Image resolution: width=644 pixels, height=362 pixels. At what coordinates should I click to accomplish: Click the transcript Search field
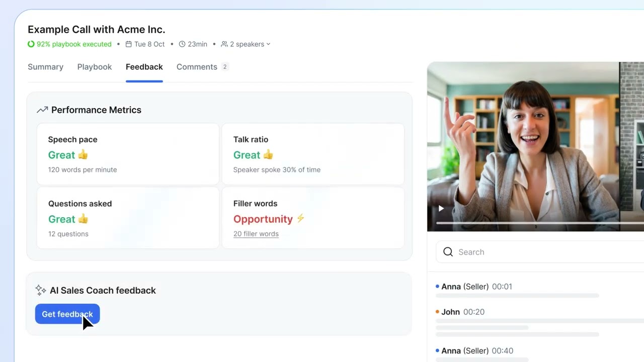coord(540,252)
